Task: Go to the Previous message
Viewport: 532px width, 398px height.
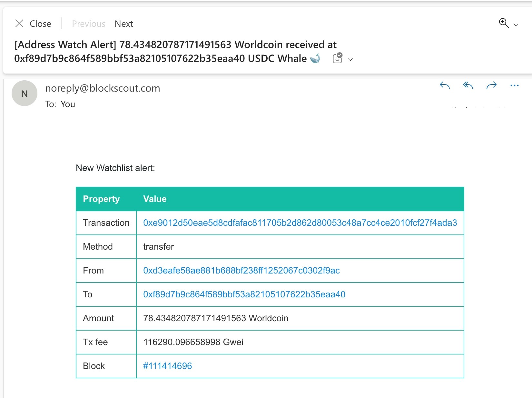Action: pos(89,24)
